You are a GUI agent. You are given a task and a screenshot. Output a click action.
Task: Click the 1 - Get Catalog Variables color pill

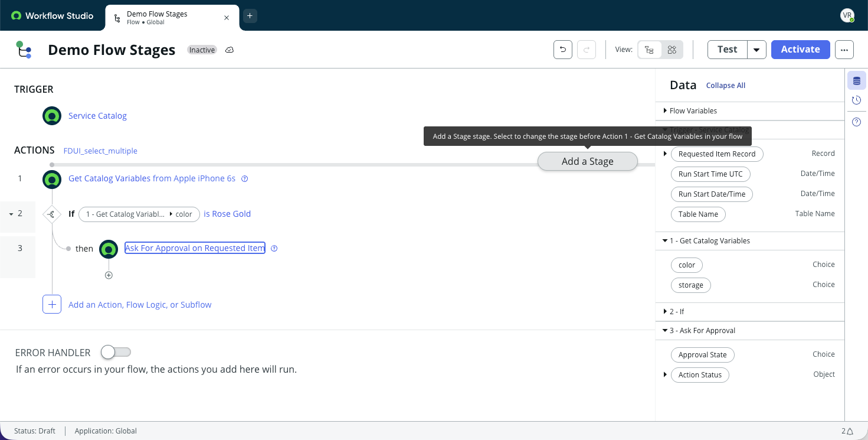coord(139,214)
